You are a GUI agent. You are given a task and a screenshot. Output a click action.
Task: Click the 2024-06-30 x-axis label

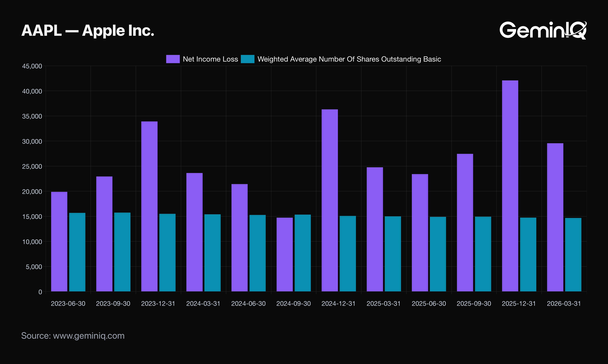[249, 304]
